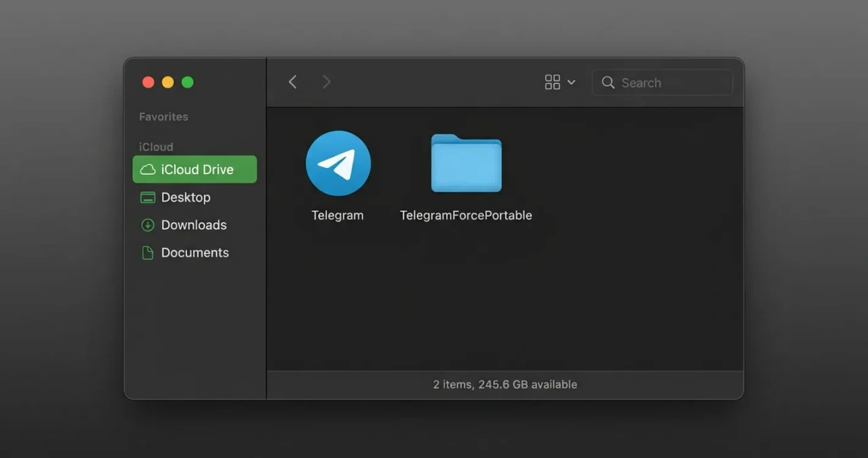Click the iCloud section header

pos(156,146)
